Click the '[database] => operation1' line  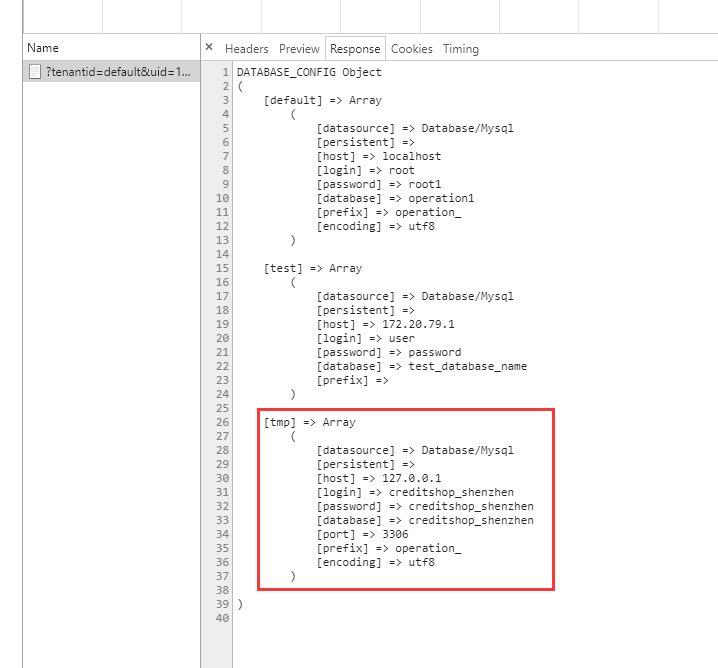pos(395,198)
